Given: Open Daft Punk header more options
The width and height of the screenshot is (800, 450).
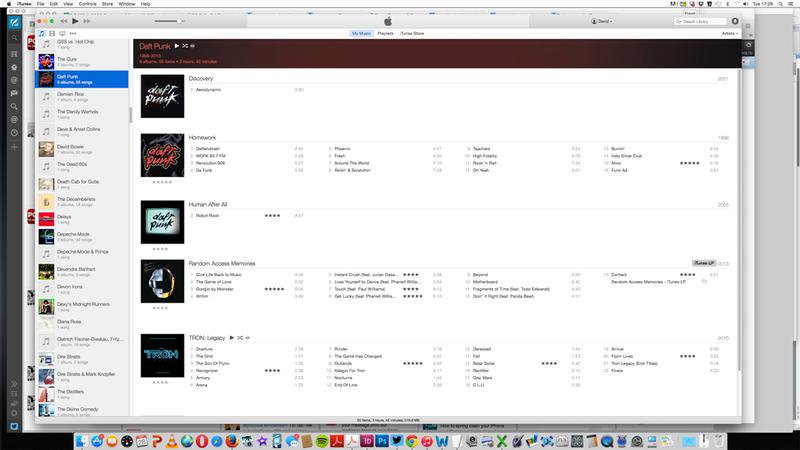Looking at the screenshot, I should click(192, 46).
